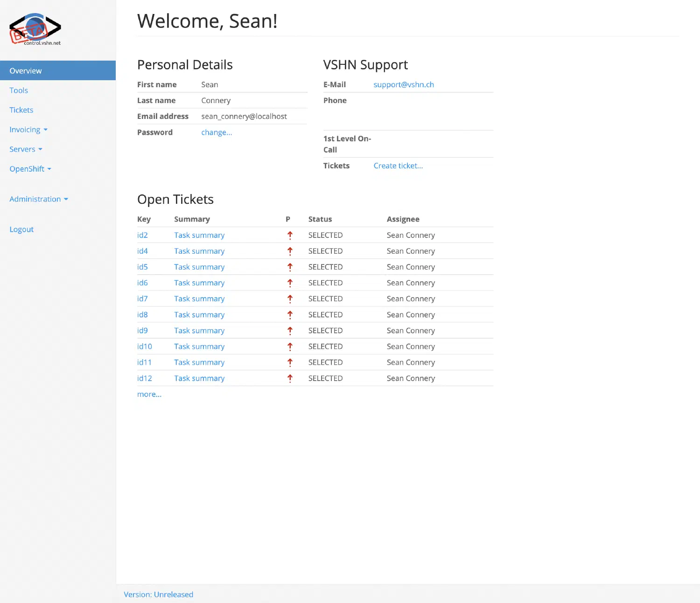Expand the OpenShift menu
Image resolution: width=700 pixels, height=603 pixels.
[30, 168]
